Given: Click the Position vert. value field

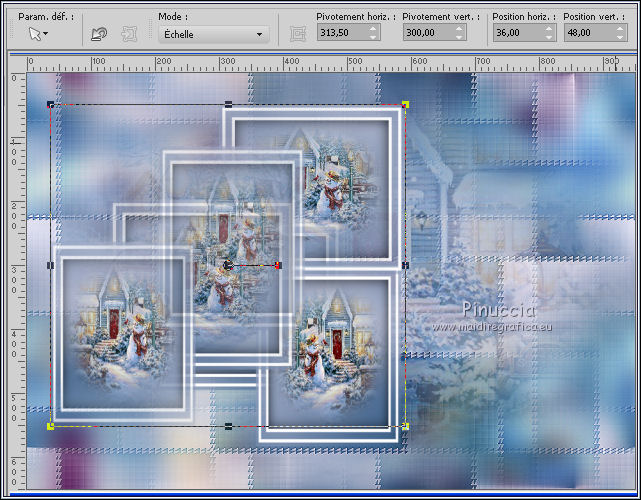Looking at the screenshot, I should [x=589, y=32].
